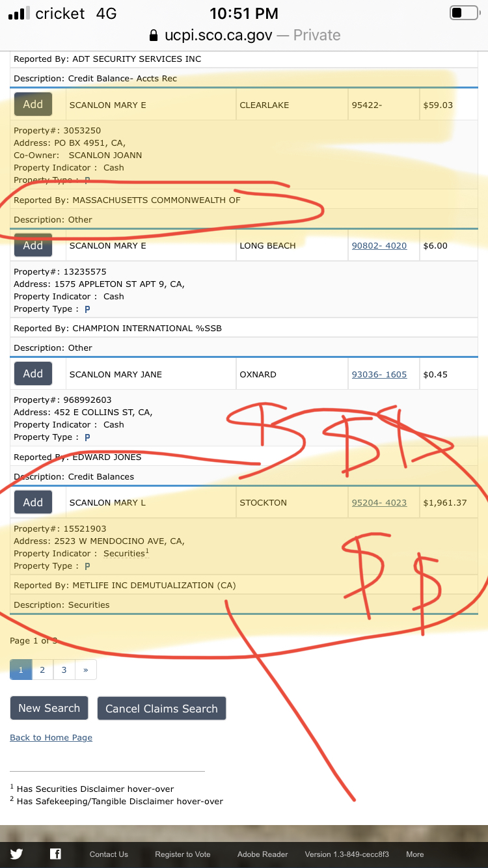Open ZIP link 93036-1605
Viewport: 488px width, 868px height.
[x=379, y=374]
